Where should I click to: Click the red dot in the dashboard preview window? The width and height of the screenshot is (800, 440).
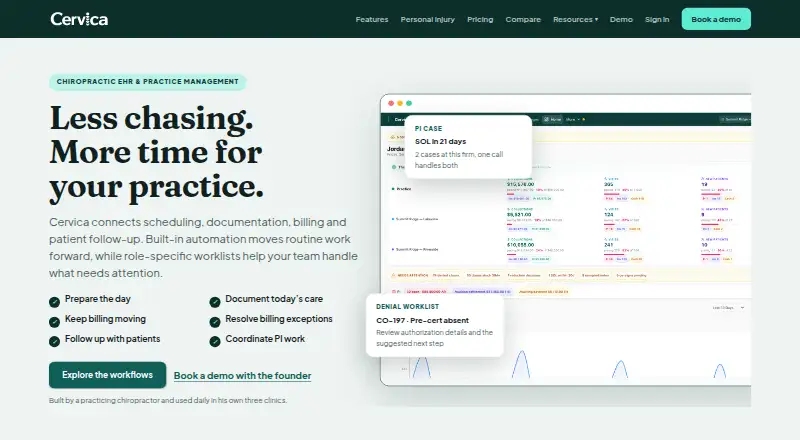[x=391, y=103]
